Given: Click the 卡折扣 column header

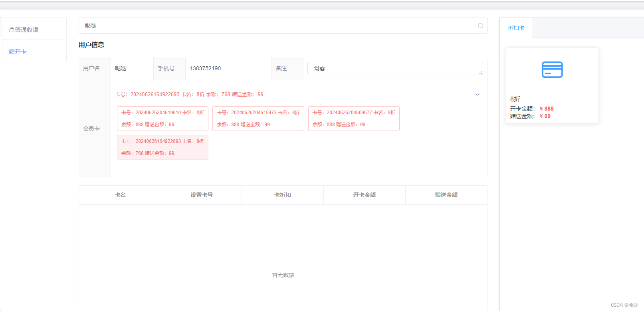Looking at the screenshot, I should coord(283,195).
